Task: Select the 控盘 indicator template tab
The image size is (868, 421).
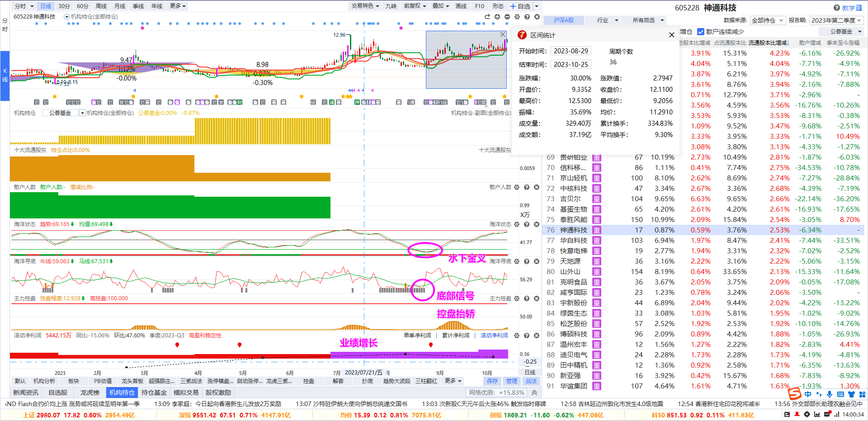Action: 309,381
